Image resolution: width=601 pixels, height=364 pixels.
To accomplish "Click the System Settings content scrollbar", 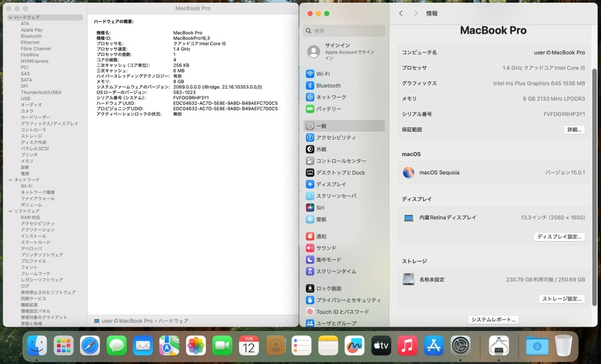I will (594, 187).
